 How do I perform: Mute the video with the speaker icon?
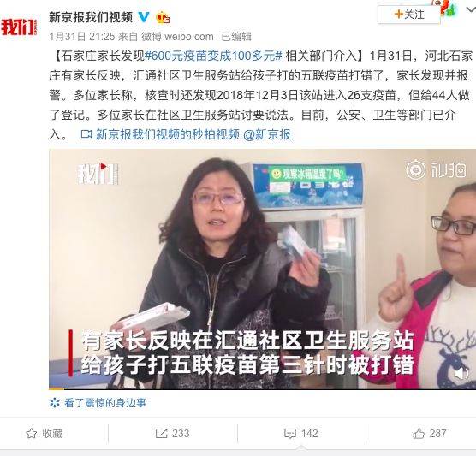pyautogui.click(x=461, y=373)
